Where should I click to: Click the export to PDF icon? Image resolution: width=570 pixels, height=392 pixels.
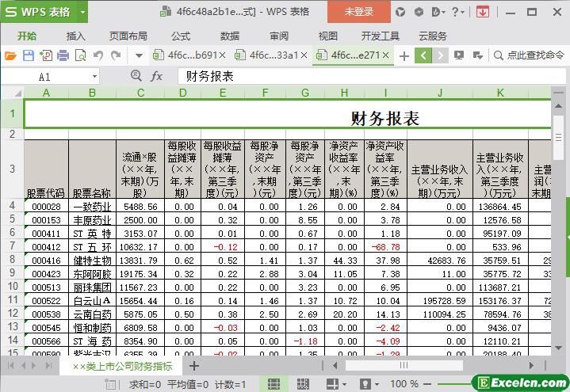click(46, 55)
